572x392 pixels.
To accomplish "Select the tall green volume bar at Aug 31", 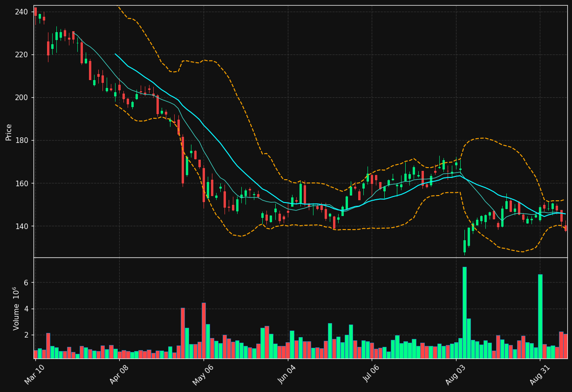I will 540,316.
